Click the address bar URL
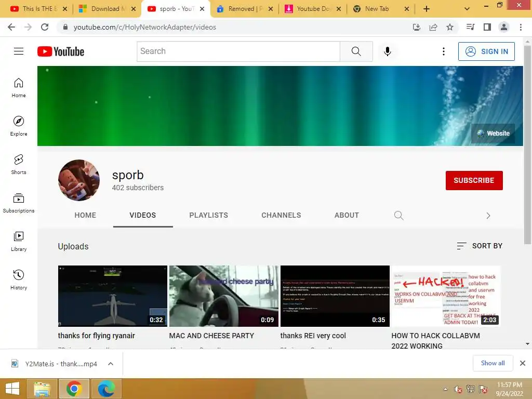The image size is (532, 399). point(145,27)
